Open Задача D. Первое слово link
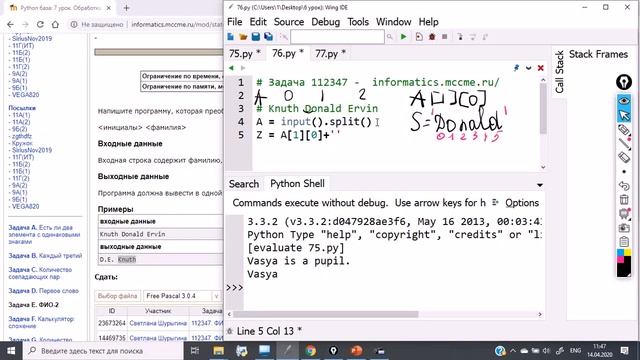 pos(43,291)
